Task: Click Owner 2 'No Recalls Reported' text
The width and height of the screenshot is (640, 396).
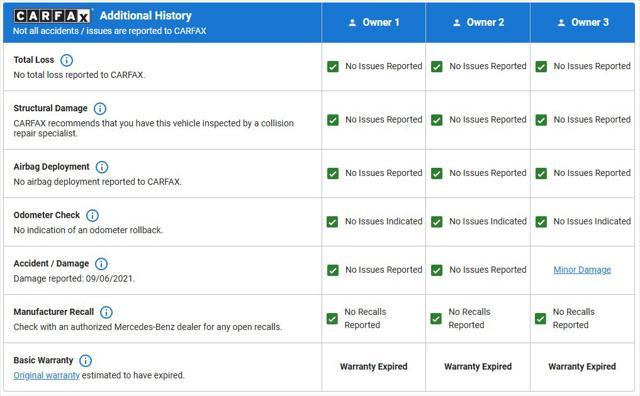Action: [x=469, y=318]
